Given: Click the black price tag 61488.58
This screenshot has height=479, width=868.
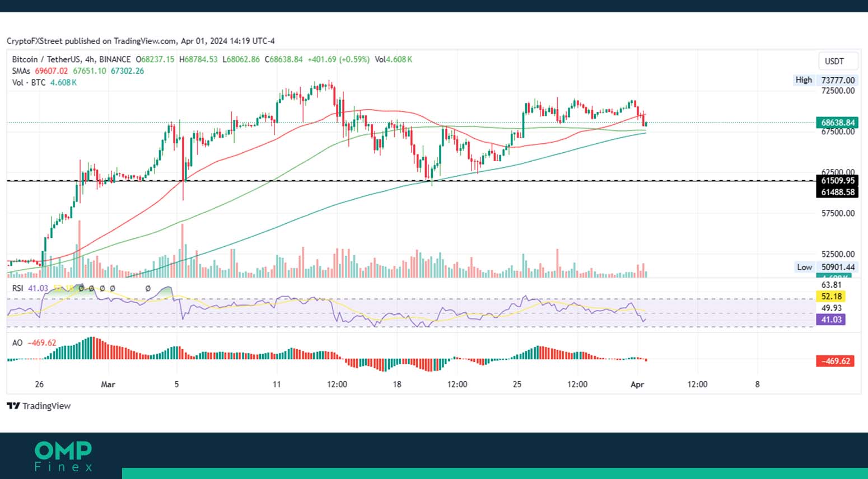Looking at the screenshot, I should 837,192.
